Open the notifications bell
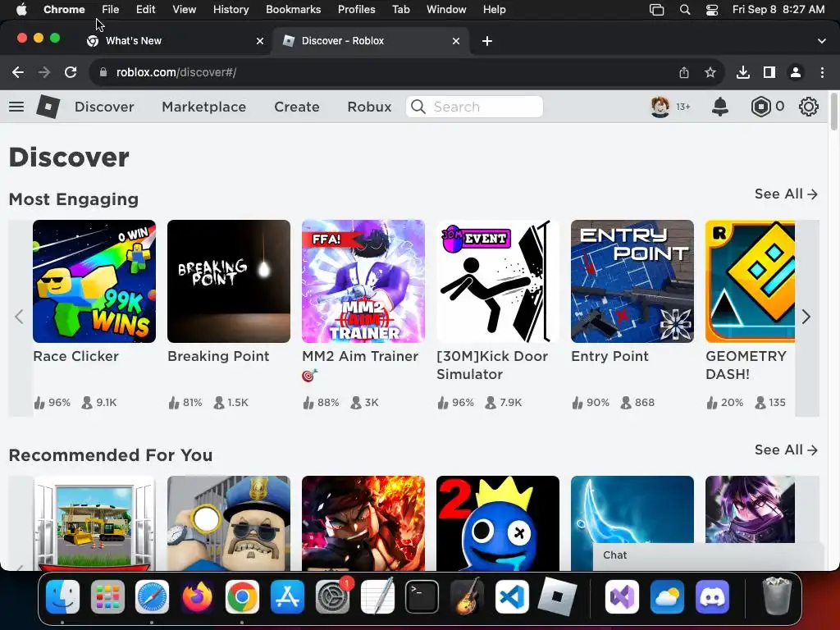The width and height of the screenshot is (840, 630). tap(720, 107)
